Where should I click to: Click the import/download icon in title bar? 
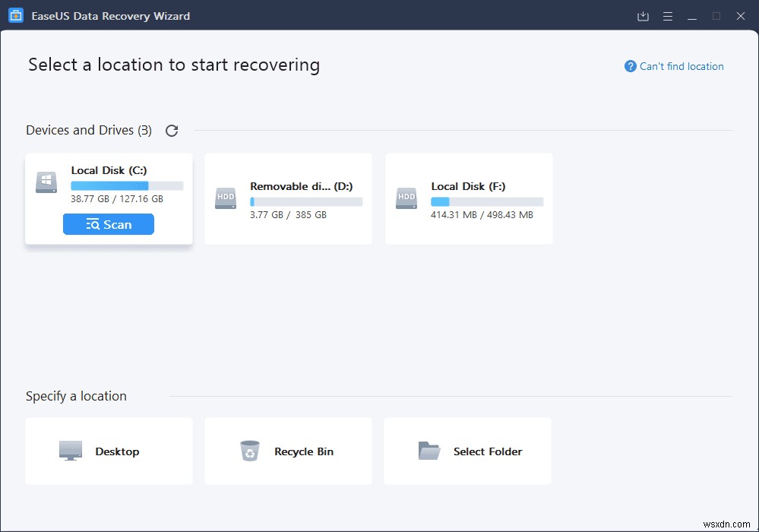pos(643,16)
